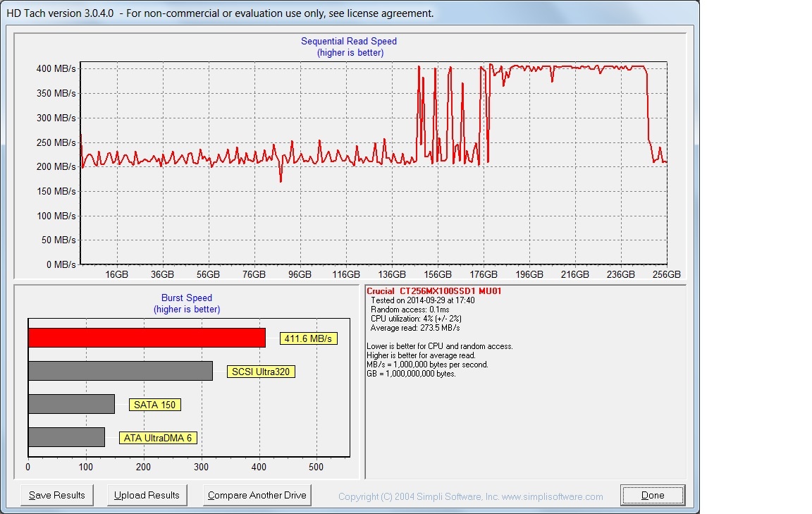
Task: Click the 136GB x-axis label
Action: pyautogui.click(x=392, y=274)
